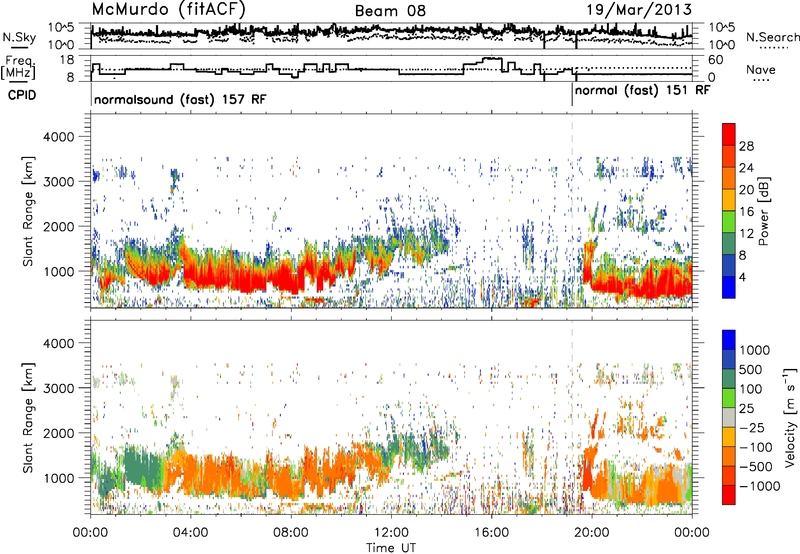
Task: Click the red top segment of power colorbar
Action: (729, 134)
